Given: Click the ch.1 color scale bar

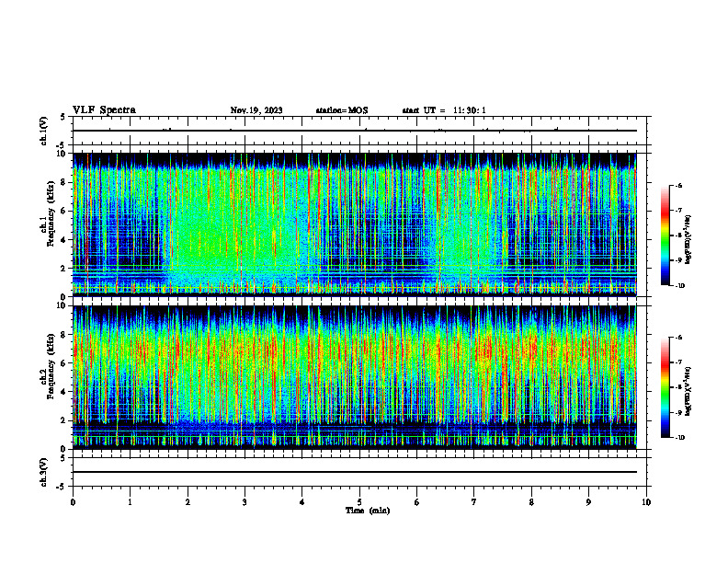Looking at the screenshot, I should tap(665, 236).
